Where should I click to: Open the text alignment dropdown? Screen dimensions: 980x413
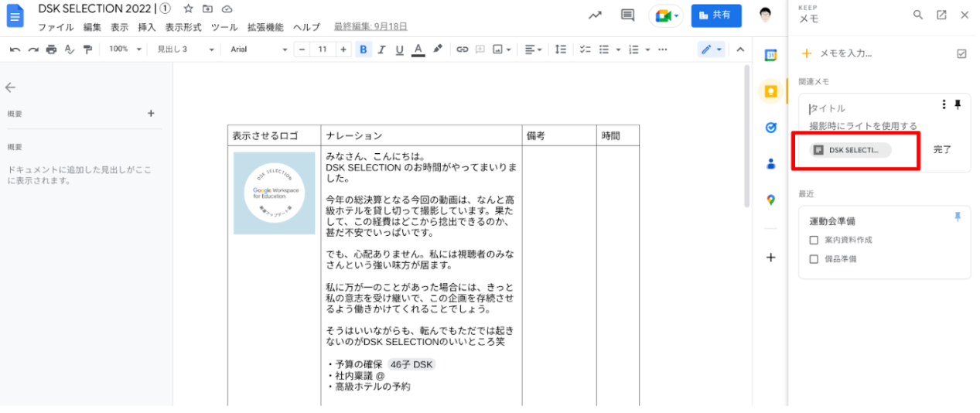(x=534, y=49)
